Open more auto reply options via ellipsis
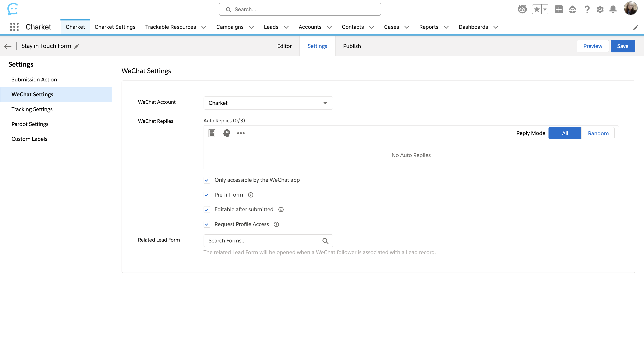Image resolution: width=644 pixels, height=363 pixels. click(x=241, y=133)
